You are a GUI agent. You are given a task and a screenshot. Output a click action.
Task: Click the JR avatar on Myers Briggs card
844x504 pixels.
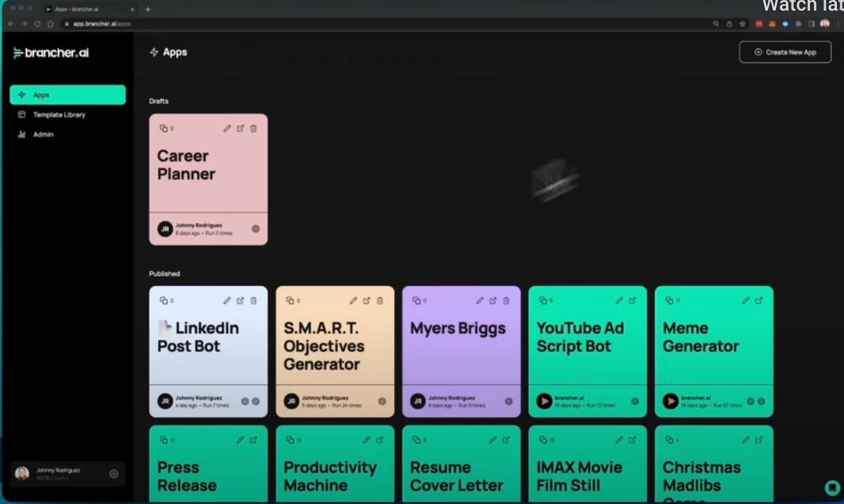pyautogui.click(x=418, y=401)
